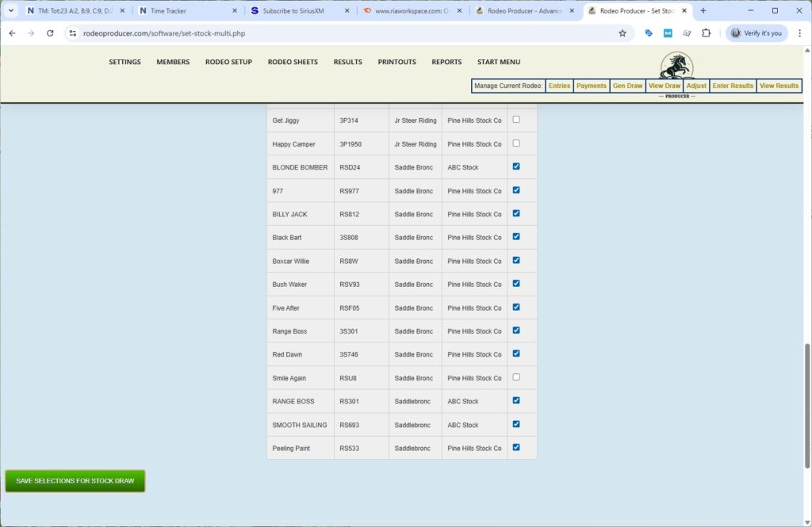
Task: Click SAVE SELECTIONS FOR STOCK DRAW
Action: point(75,480)
